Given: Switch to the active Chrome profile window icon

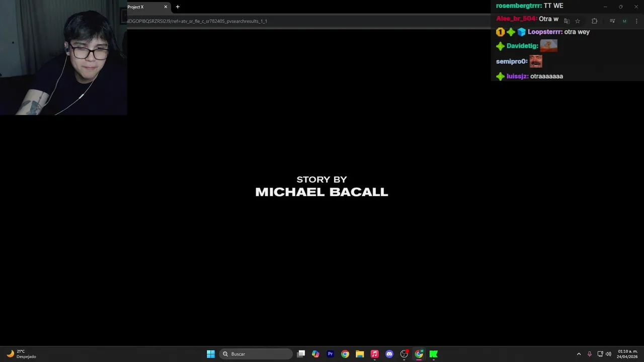Looking at the screenshot, I should (x=419, y=354).
